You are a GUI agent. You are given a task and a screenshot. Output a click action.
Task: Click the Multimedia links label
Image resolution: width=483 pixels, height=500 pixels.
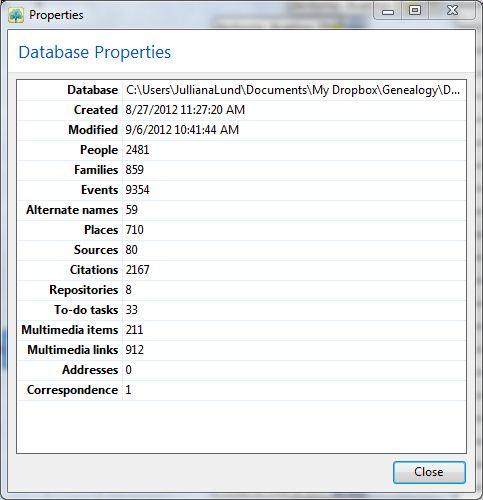73,350
